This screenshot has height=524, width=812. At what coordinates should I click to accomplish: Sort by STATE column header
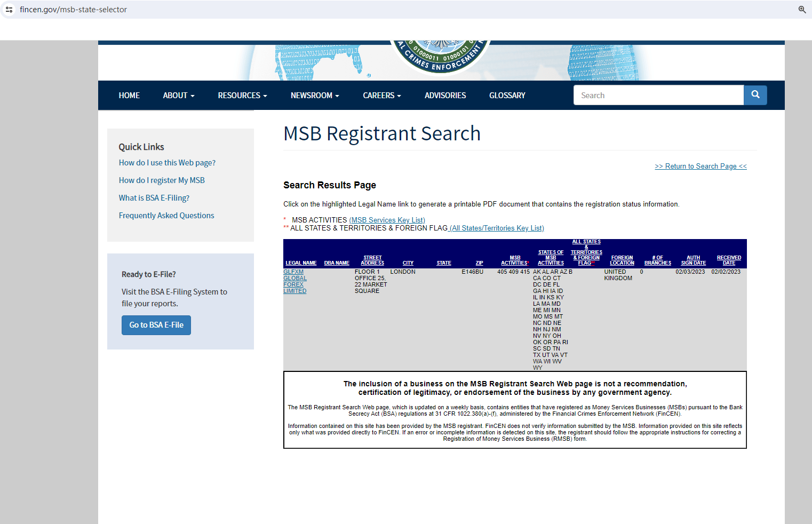coord(444,263)
